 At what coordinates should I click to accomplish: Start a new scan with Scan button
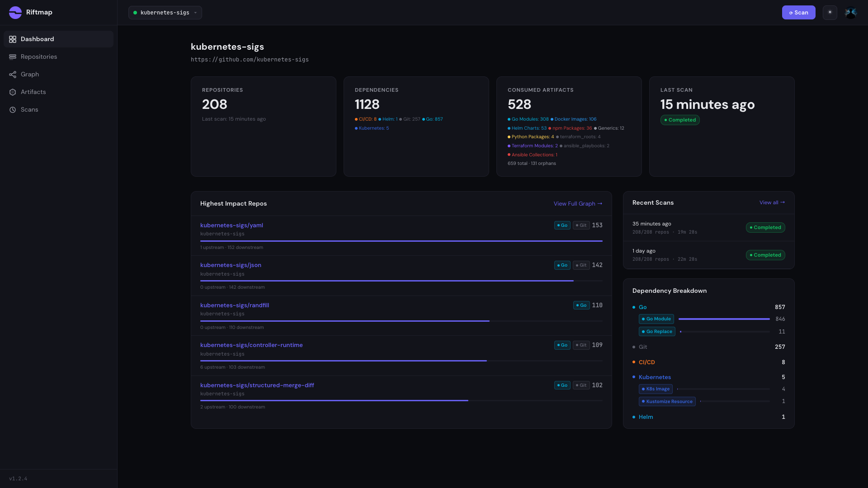pyautogui.click(x=798, y=13)
